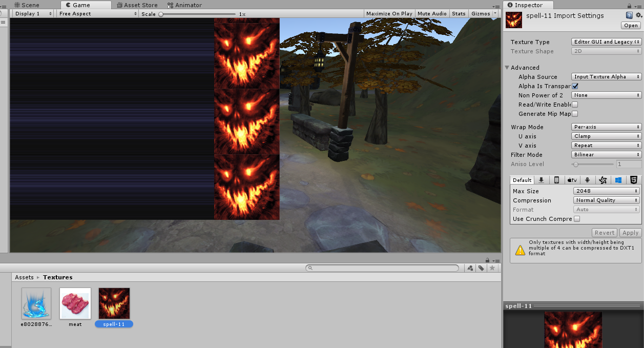Toggle Maximize On Play

tap(389, 14)
